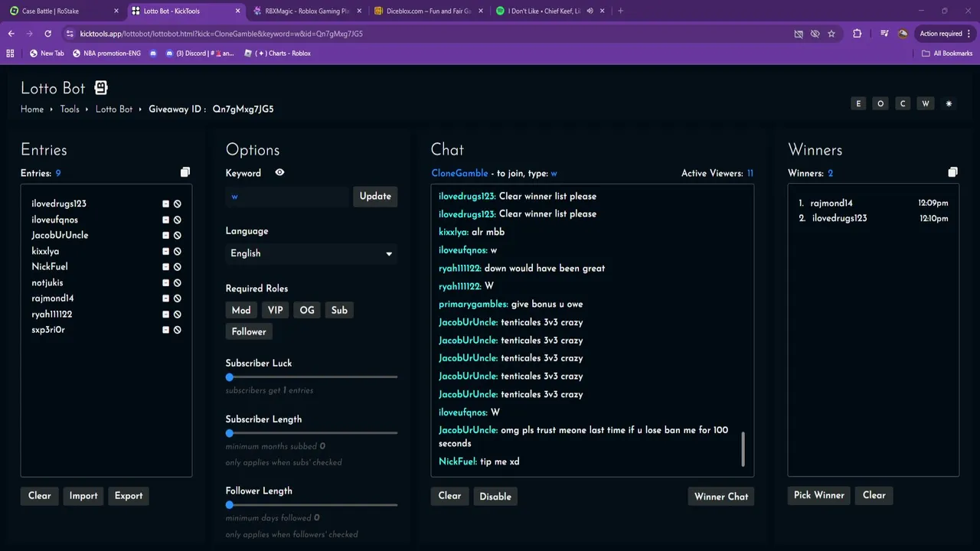Image resolution: width=980 pixels, height=551 pixels.
Task: Toggle the Follower required role
Action: pyautogui.click(x=249, y=331)
